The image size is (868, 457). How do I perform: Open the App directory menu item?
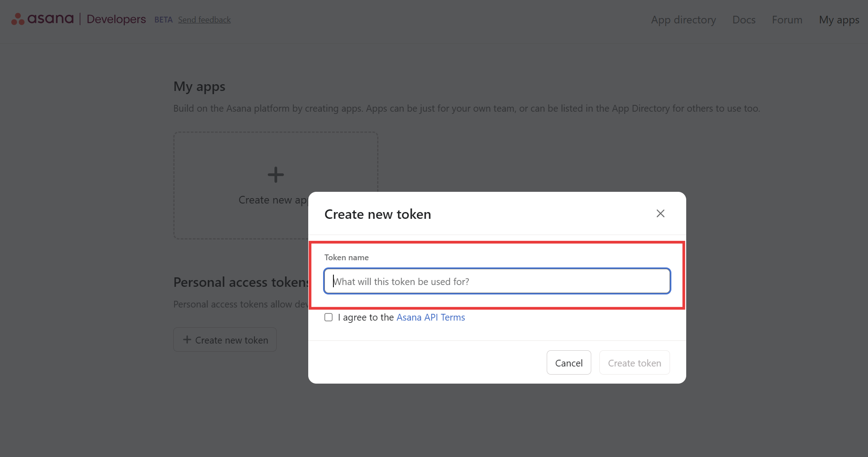pyautogui.click(x=683, y=20)
